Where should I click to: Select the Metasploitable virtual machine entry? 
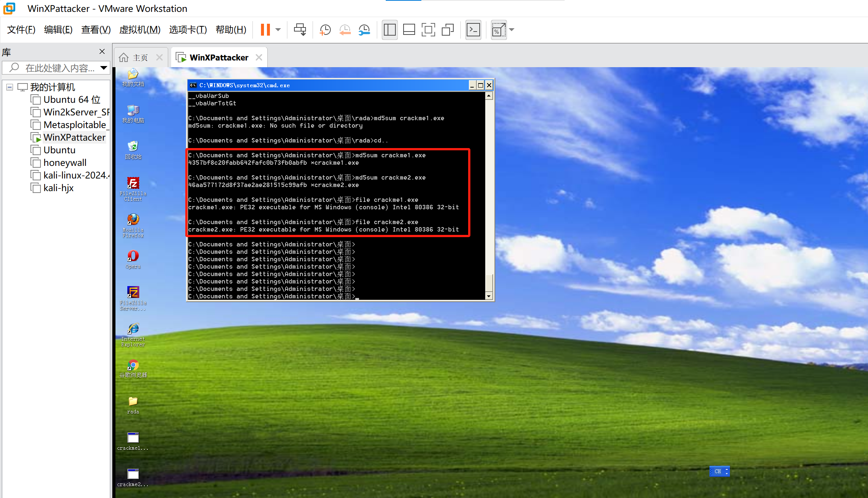[74, 125]
